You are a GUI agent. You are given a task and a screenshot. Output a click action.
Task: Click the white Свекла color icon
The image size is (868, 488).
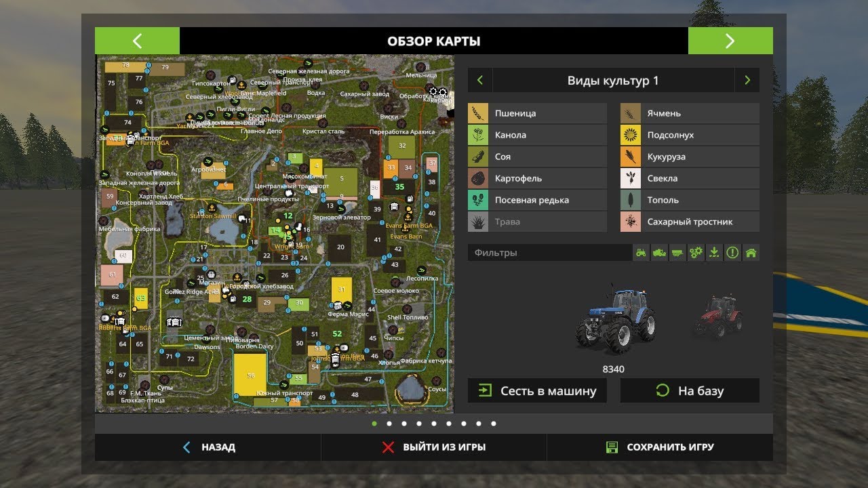(631, 178)
